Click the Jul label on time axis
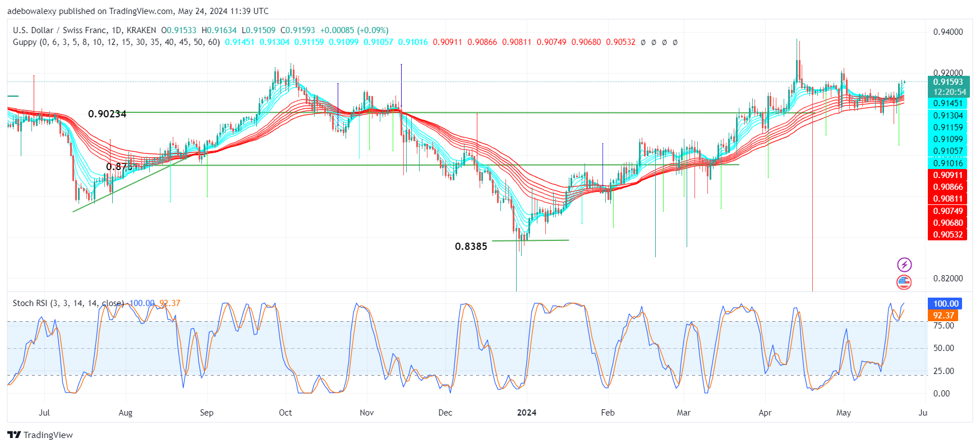980x447 pixels. pos(44,413)
